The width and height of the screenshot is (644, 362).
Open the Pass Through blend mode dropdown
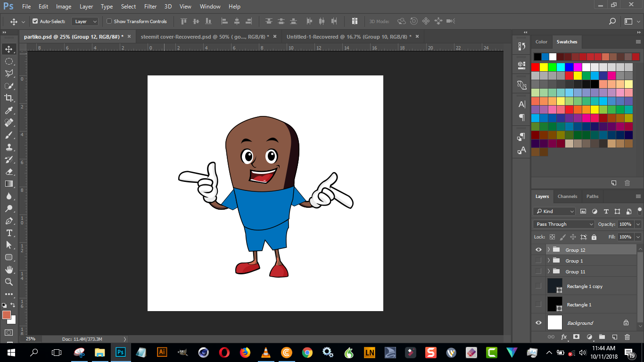point(564,224)
